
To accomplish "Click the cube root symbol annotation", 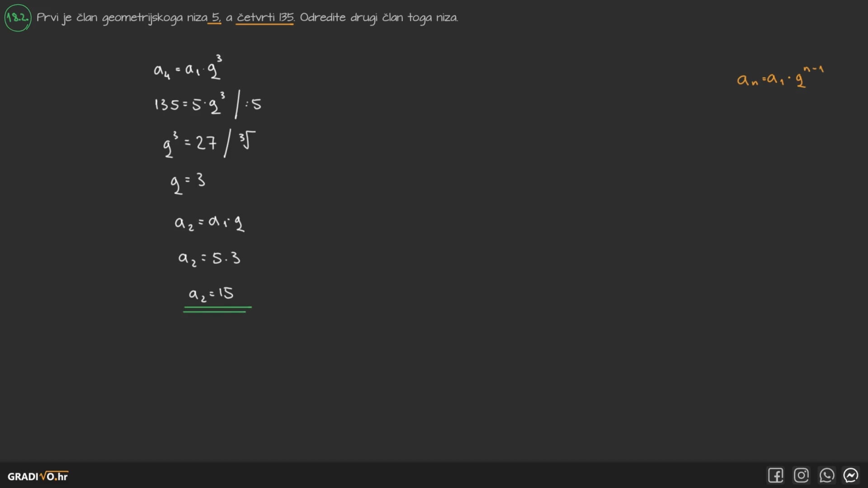I will pos(247,141).
